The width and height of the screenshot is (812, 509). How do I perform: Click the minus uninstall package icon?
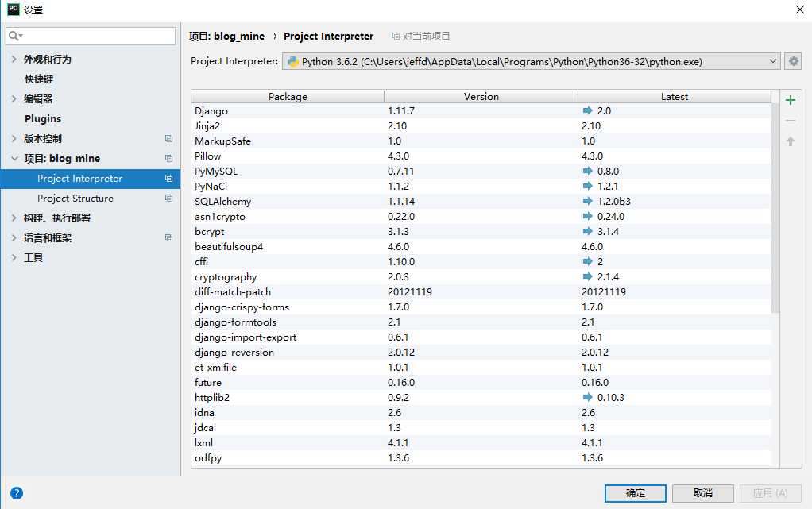tap(791, 121)
